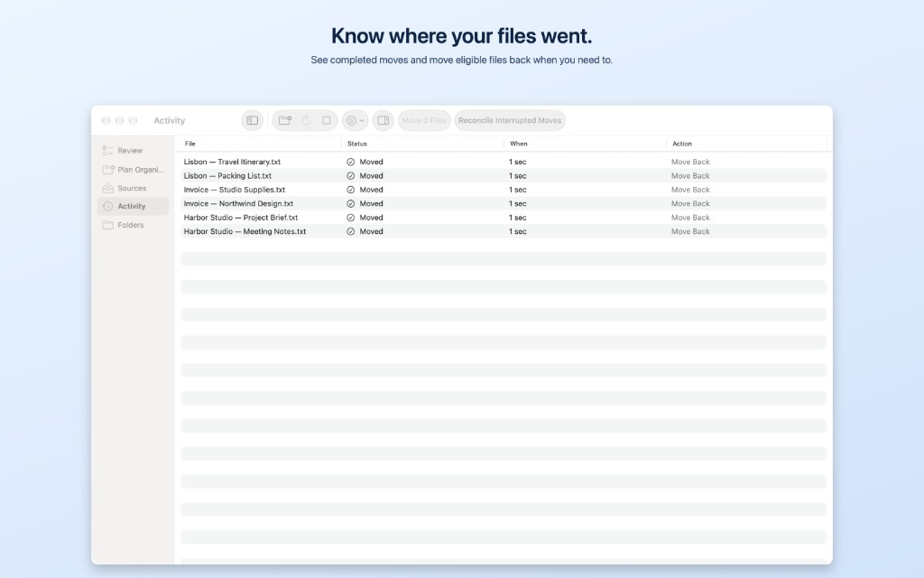Click the 1 sec time for Studio Supplies

pos(517,190)
